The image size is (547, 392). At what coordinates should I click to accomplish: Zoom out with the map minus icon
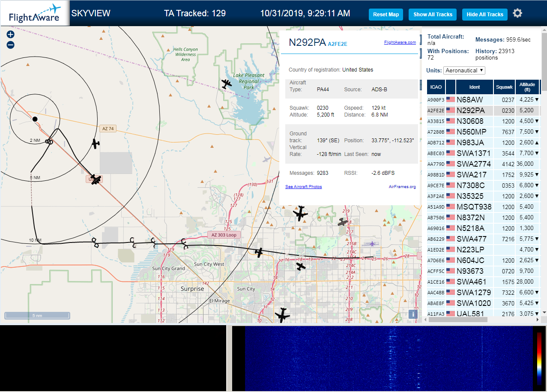(11, 45)
